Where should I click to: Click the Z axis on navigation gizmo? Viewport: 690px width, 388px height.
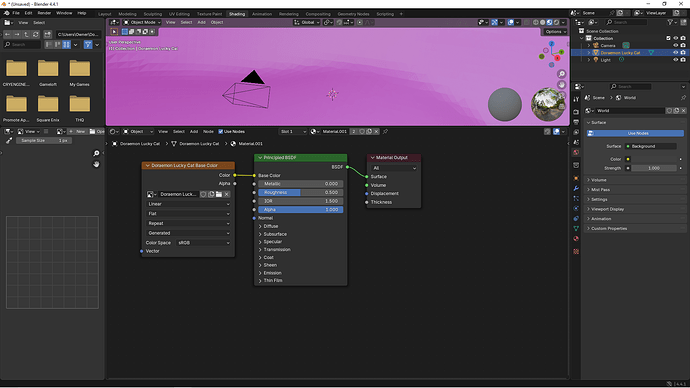tap(551, 44)
